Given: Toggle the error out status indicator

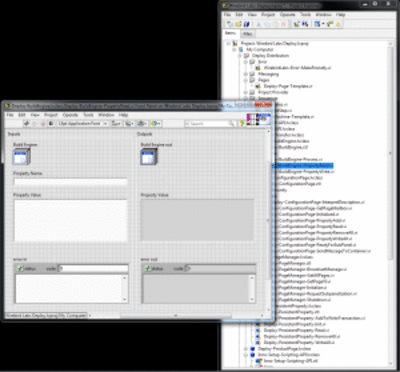Looking at the screenshot, I should pyautogui.click(x=148, y=268).
